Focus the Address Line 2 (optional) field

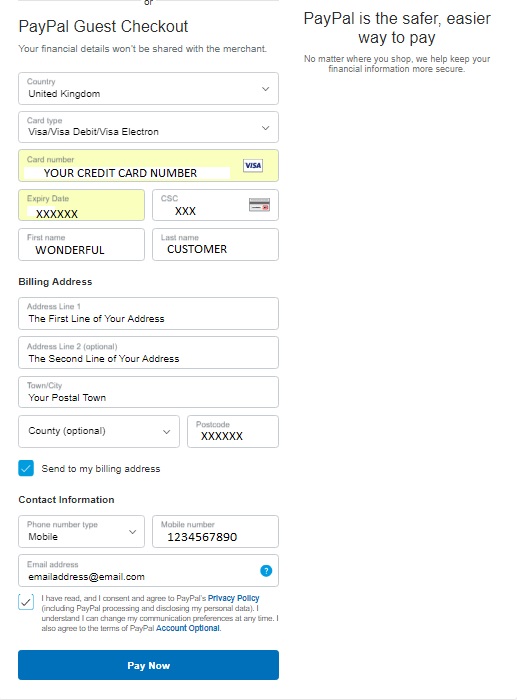148,353
